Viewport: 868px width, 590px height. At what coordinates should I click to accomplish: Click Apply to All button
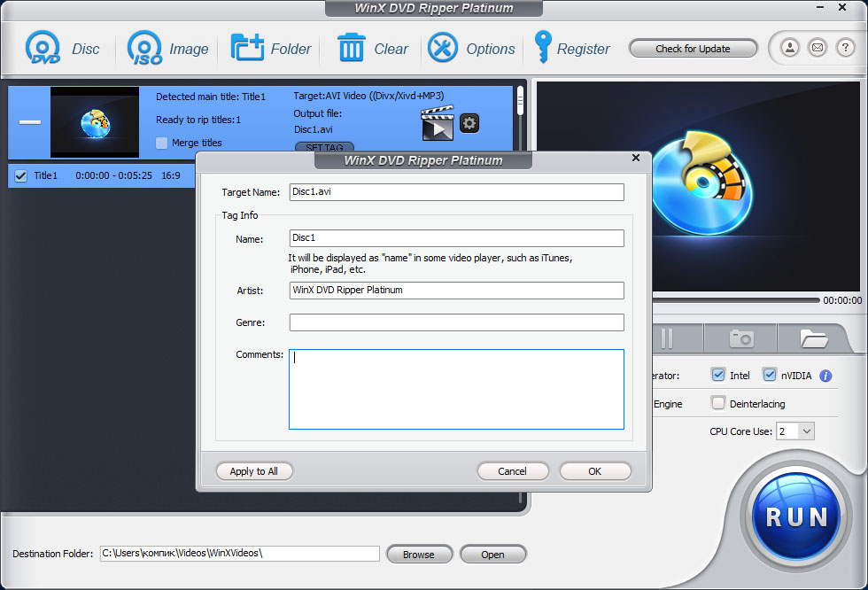(253, 471)
